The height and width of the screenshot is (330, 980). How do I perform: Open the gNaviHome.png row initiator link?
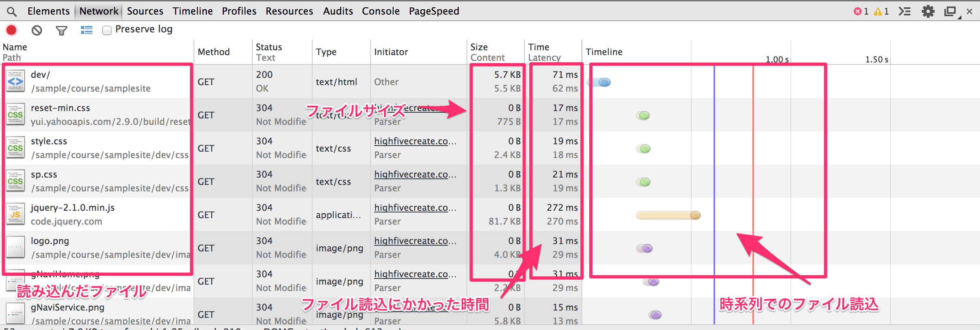pos(415,274)
